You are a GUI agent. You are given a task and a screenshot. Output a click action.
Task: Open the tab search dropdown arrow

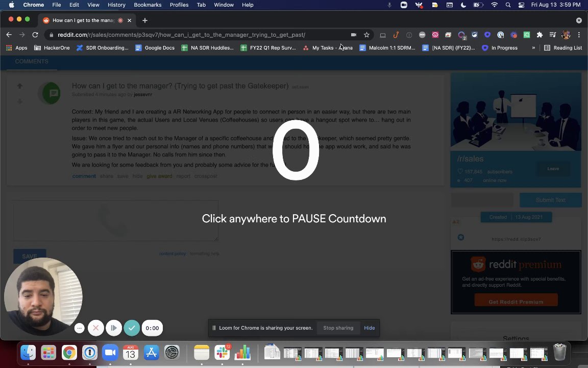pos(579,20)
